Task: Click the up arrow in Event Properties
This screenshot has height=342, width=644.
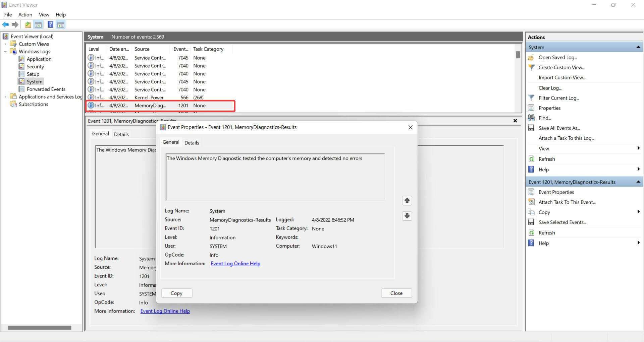Action: 407,200
